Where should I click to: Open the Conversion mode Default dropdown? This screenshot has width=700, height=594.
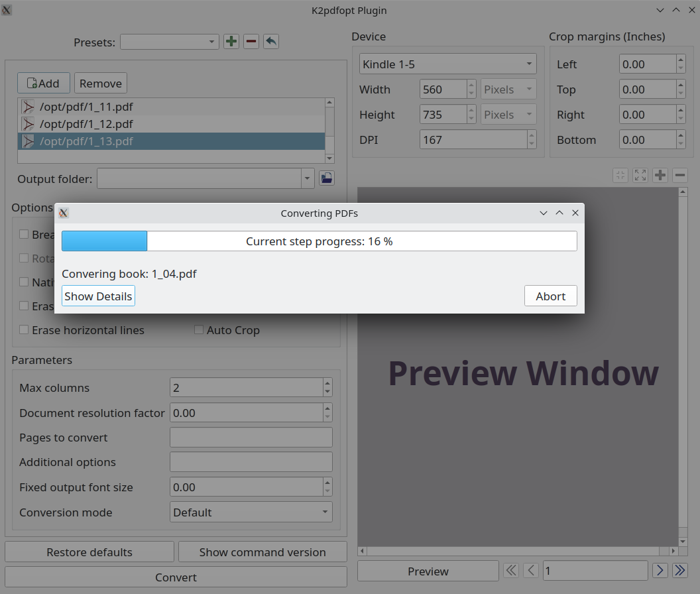click(x=251, y=512)
